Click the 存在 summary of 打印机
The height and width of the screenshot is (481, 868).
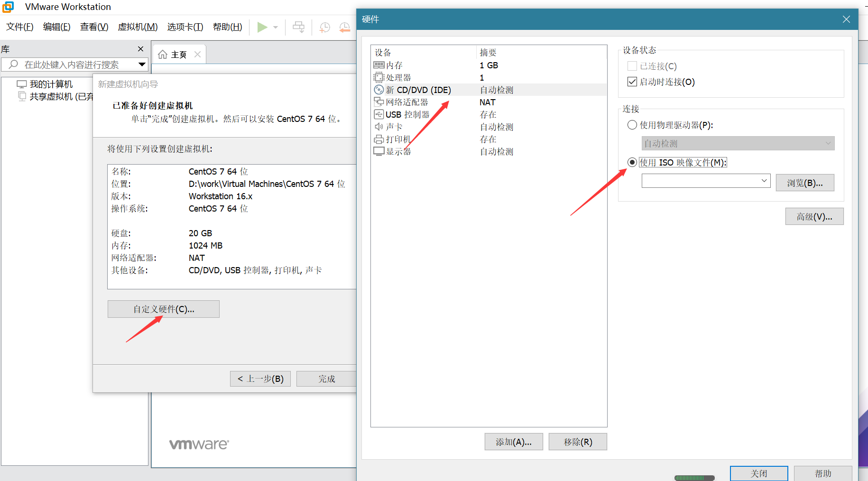click(488, 139)
